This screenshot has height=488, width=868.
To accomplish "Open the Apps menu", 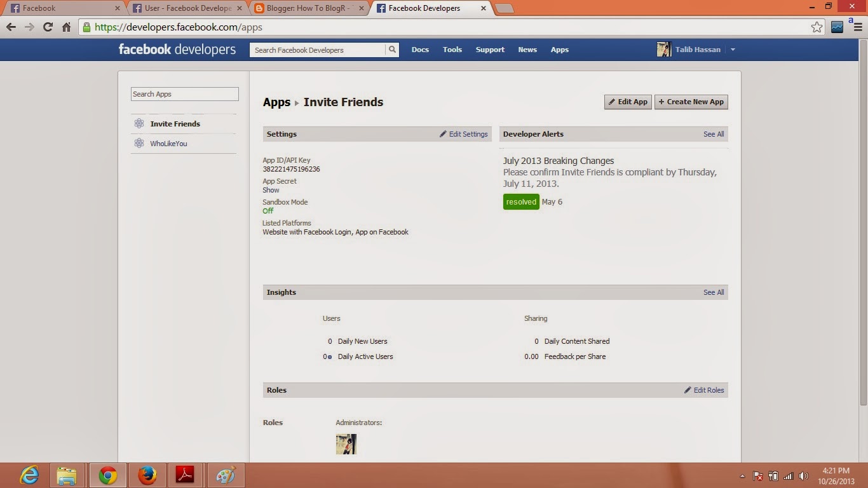I will 560,50.
